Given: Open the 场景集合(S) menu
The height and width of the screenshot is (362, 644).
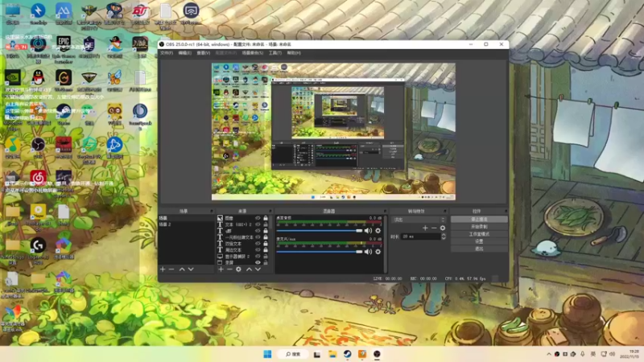Looking at the screenshot, I should point(253,53).
